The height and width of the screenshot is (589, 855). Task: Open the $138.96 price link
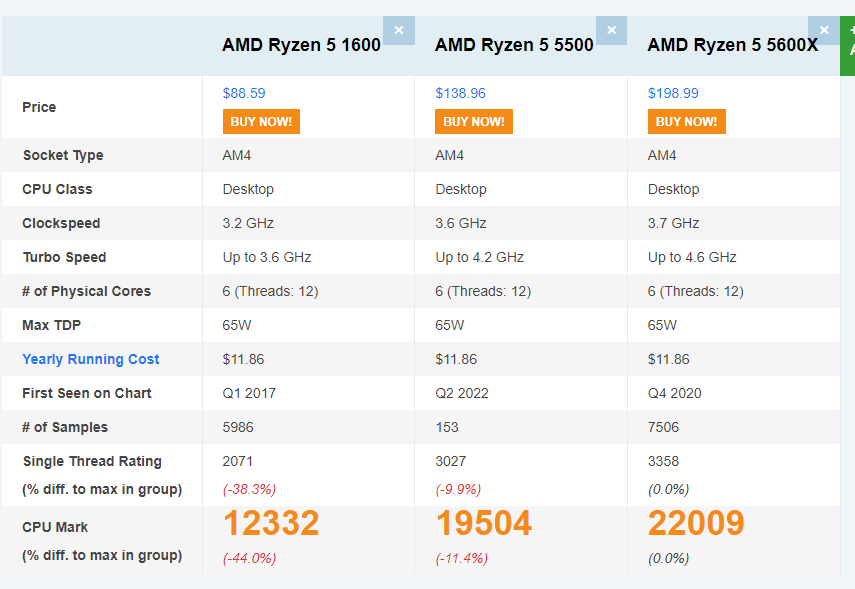pyautogui.click(x=460, y=93)
